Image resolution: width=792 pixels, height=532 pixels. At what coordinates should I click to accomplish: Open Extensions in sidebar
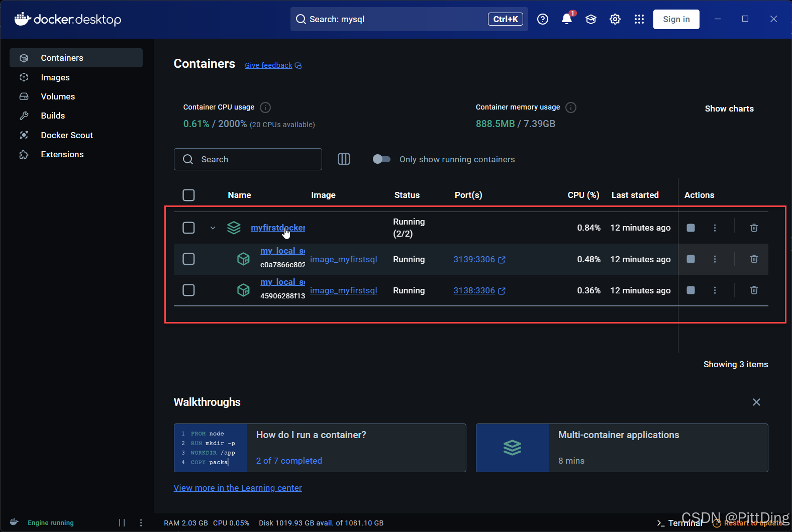point(76,154)
